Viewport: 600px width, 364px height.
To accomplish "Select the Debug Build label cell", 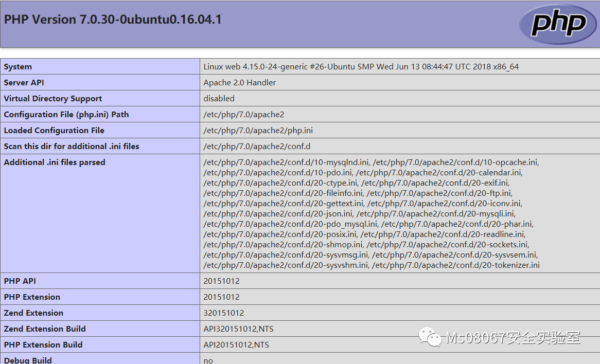I will [28, 360].
